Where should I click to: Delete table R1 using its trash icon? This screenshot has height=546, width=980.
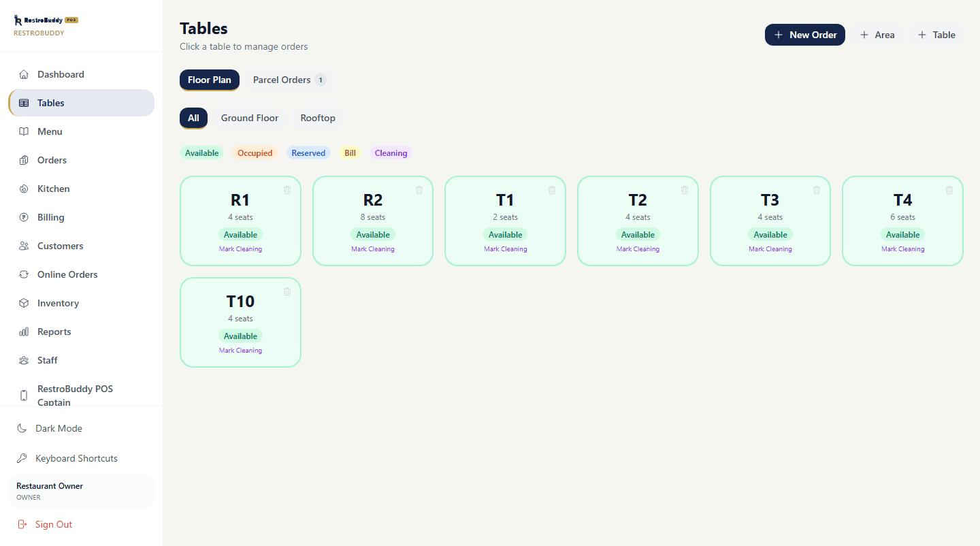tap(287, 190)
